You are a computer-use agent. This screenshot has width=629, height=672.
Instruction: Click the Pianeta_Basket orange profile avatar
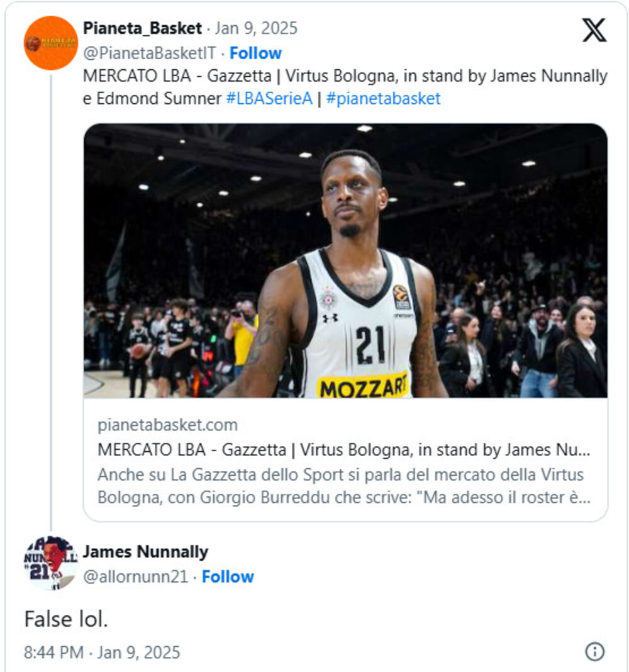tap(50, 43)
